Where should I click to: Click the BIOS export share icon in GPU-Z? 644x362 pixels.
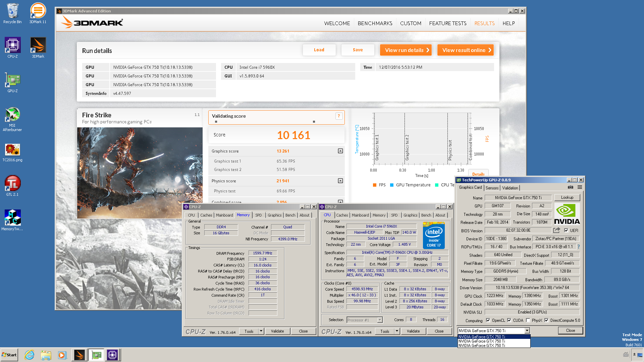click(557, 230)
